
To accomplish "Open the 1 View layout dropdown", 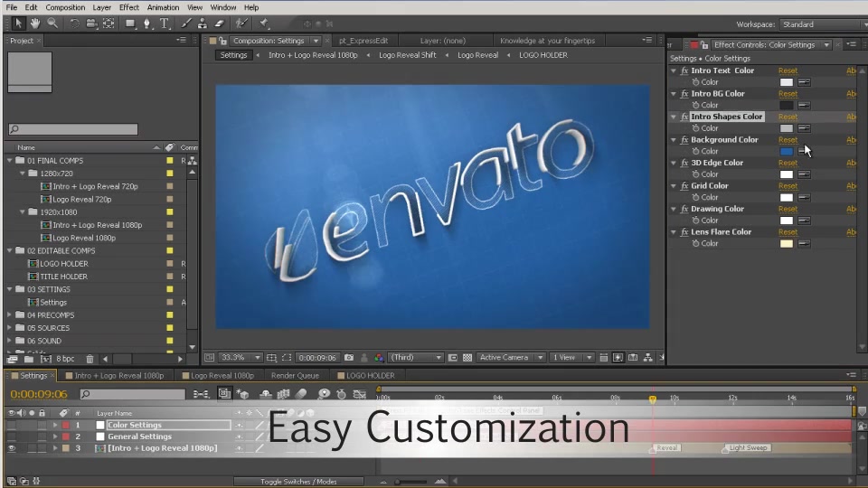I will pyautogui.click(x=571, y=358).
